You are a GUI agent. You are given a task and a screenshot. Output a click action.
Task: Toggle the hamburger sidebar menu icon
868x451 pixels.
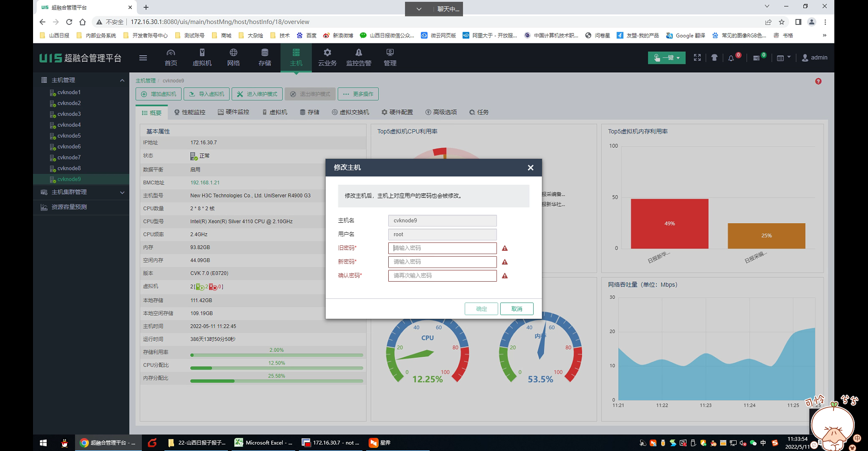click(x=143, y=58)
